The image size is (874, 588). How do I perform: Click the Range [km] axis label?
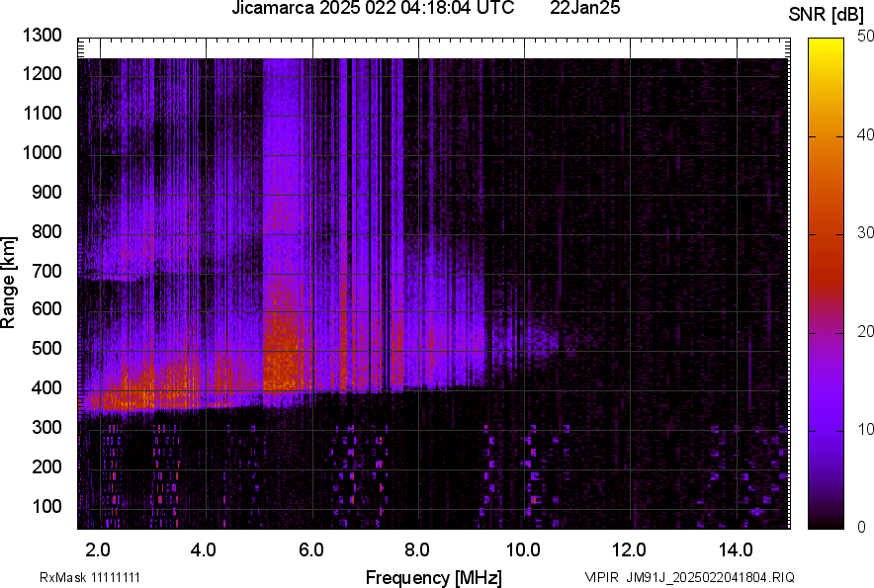(x=12, y=284)
